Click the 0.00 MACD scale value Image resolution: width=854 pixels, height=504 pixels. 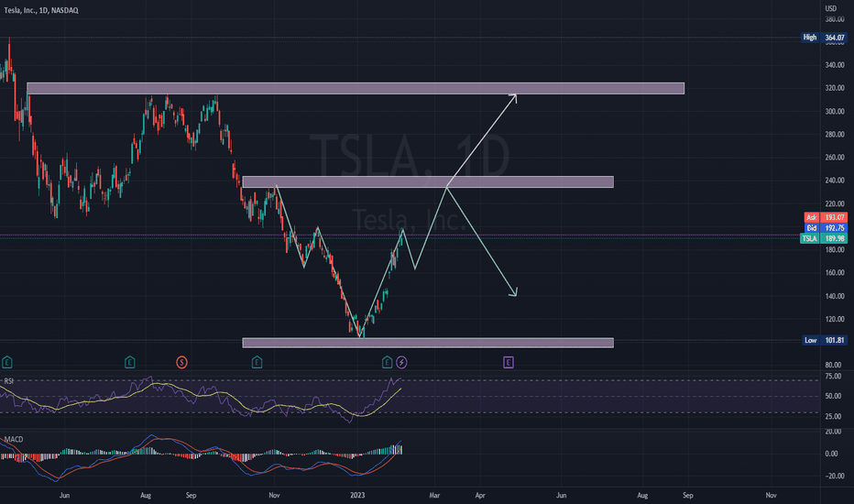[x=831, y=454]
